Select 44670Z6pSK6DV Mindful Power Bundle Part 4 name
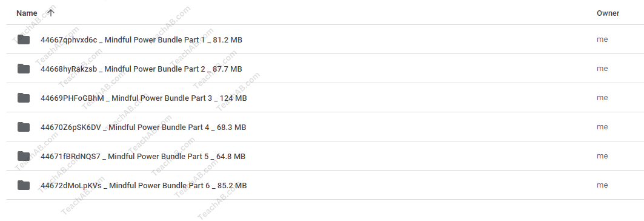 click(144, 127)
